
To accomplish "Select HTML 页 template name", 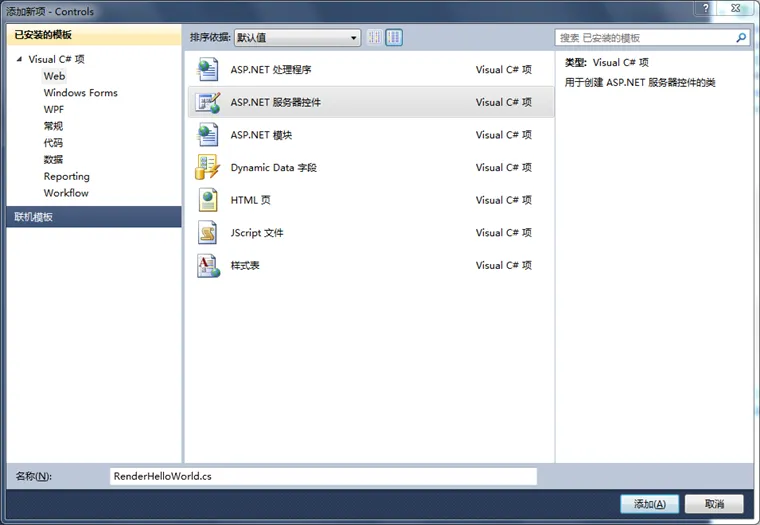I will pos(251,200).
